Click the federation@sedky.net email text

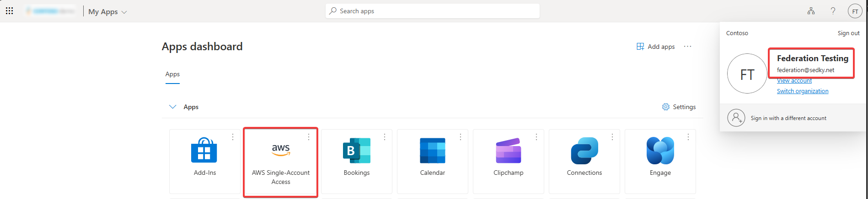coord(805,70)
